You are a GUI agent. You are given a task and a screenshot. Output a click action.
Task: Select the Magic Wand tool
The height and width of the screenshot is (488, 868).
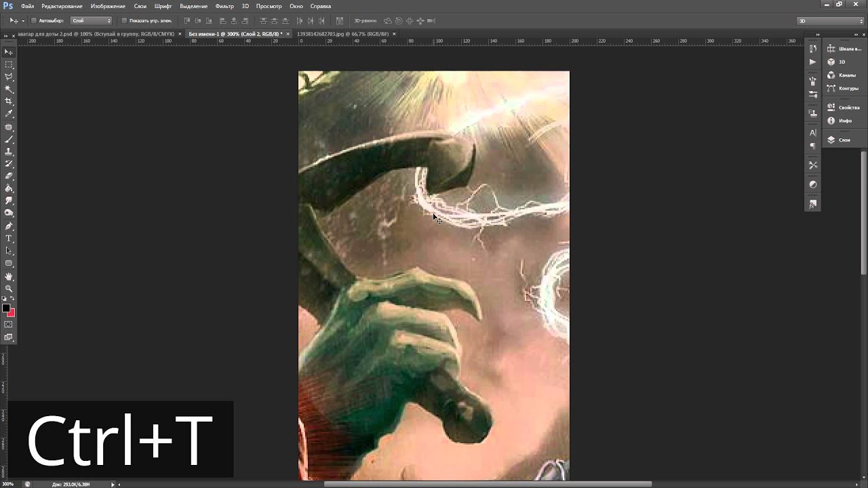pyautogui.click(x=9, y=89)
